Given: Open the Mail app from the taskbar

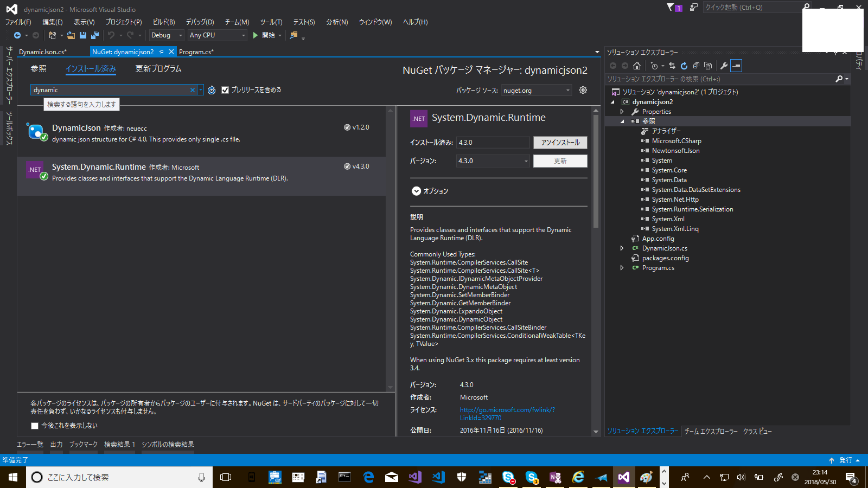Looking at the screenshot, I should pyautogui.click(x=392, y=477).
